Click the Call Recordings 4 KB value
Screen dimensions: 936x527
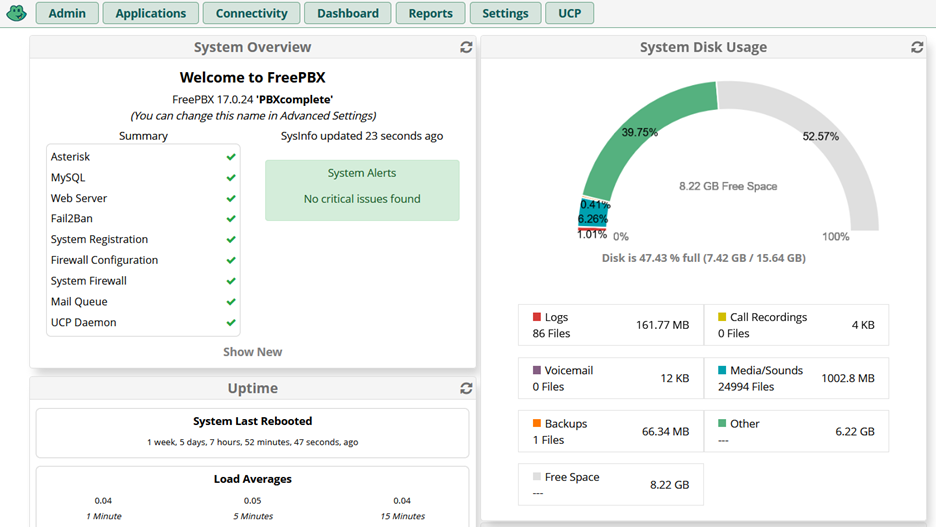click(863, 325)
